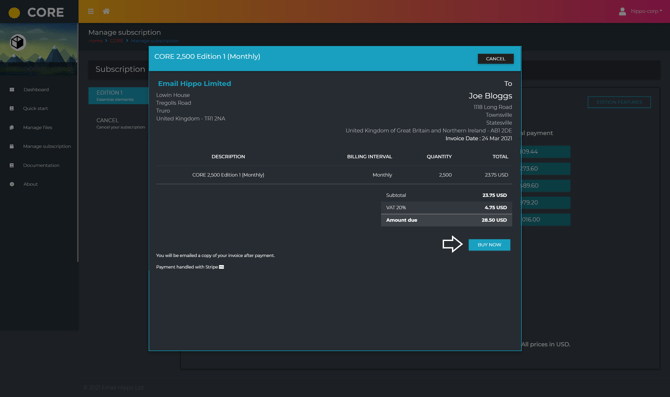
Task: Open About in sidebar
Action: click(30, 184)
